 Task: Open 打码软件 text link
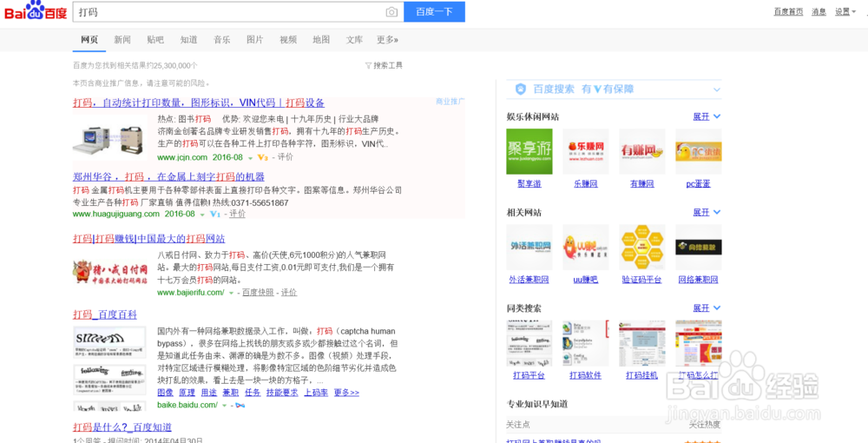(x=586, y=375)
